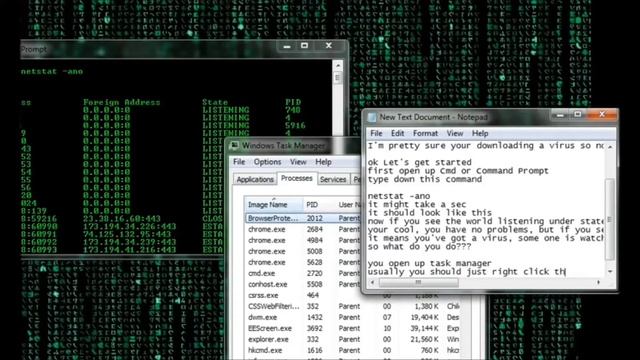The height and width of the screenshot is (360, 640).
Task: Select hkcmd.exe process row
Action: 353,351
